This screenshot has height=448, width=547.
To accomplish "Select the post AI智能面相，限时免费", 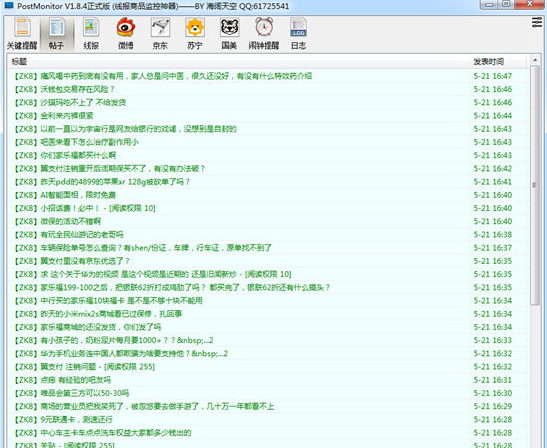I will [x=65, y=195].
